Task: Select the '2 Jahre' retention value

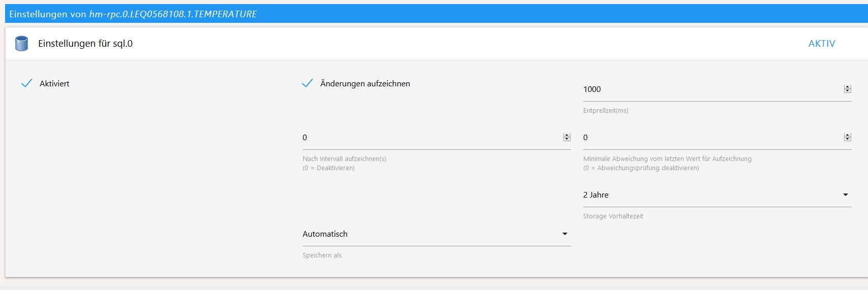Action: click(596, 195)
